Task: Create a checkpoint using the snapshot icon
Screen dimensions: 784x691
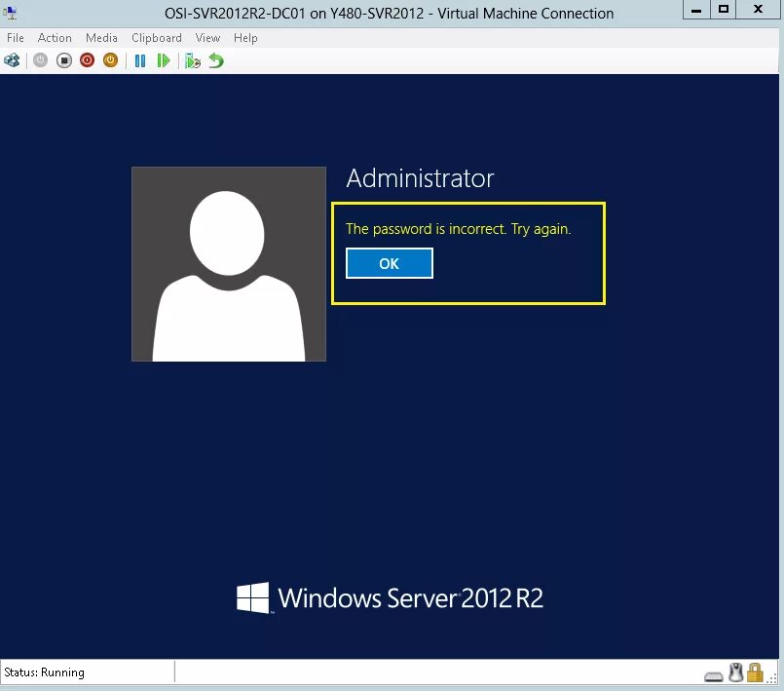Action: coord(193,59)
